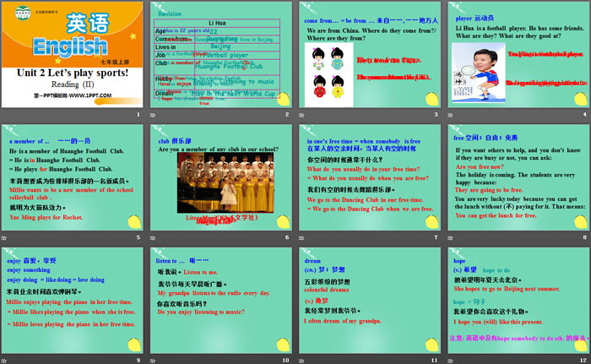Click the "Reading (II)" subtitle text
591x364 pixels.
(71, 85)
